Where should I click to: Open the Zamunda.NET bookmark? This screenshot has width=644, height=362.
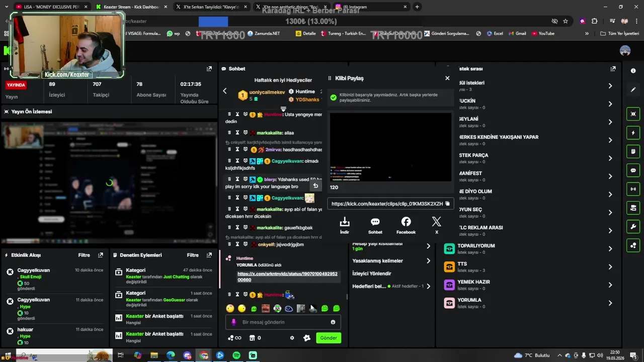coord(264,34)
